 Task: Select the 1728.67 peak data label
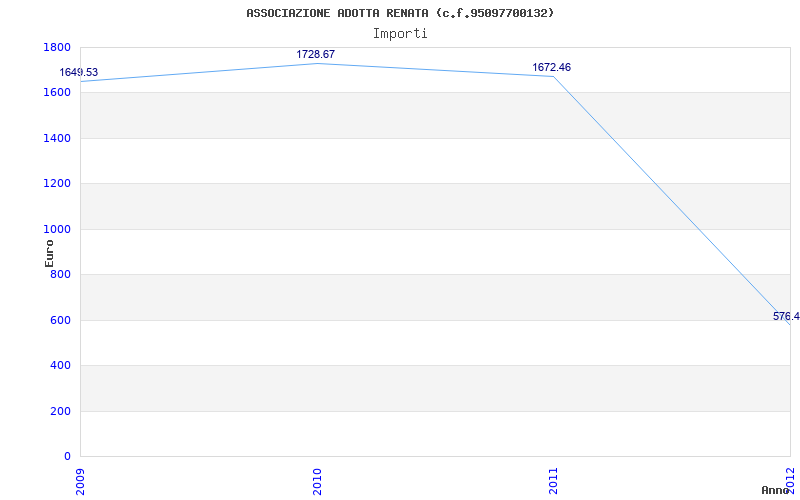[315, 54]
